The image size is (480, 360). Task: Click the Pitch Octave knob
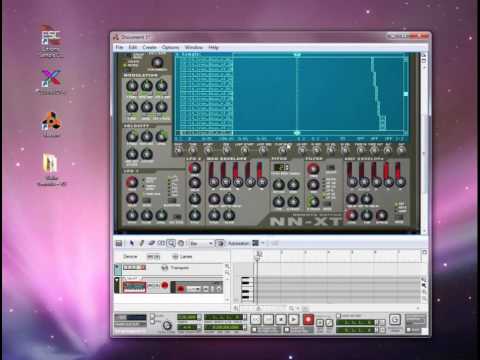(x=278, y=184)
